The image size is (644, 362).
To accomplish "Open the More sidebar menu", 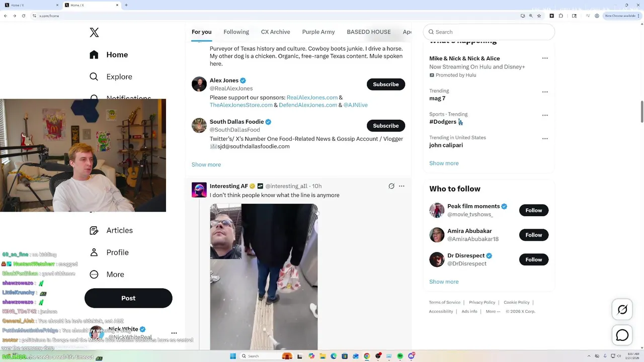I will [107, 275].
